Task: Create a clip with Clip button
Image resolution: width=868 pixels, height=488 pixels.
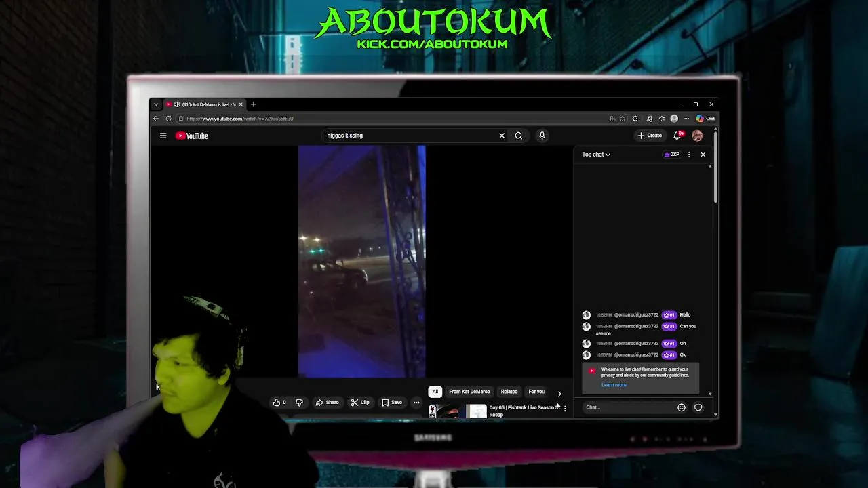Action: click(x=360, y=403)
